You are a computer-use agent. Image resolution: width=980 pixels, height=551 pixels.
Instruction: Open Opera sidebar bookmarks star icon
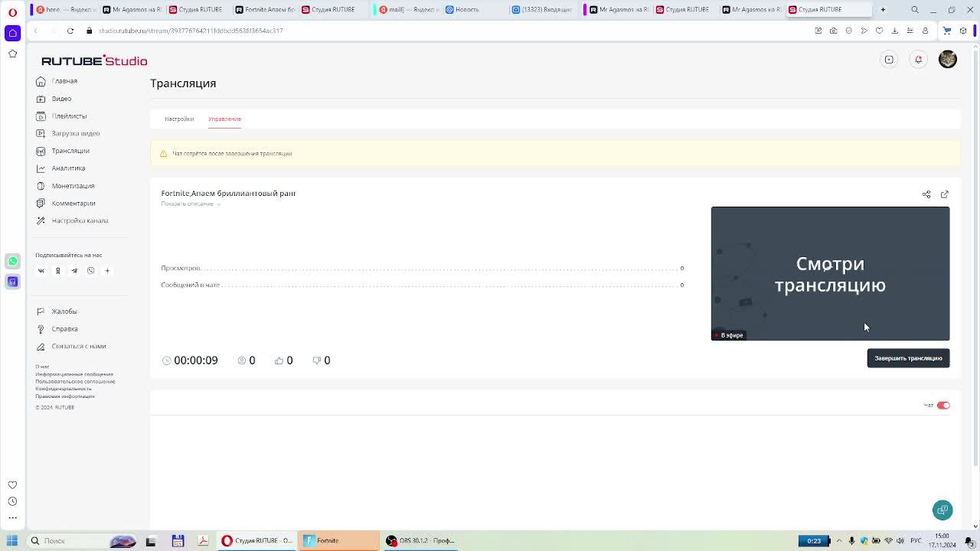pos(12,54)
